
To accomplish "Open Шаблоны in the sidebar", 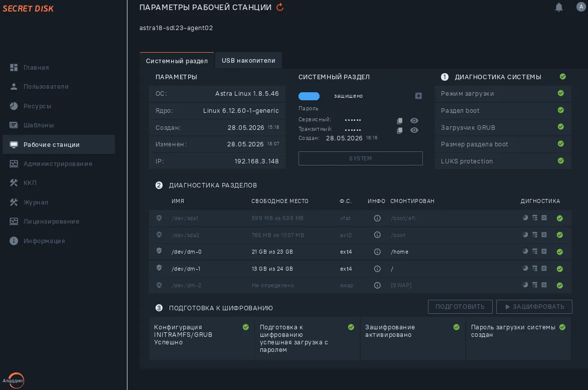I will pyautogui.click(x=32, y=125).
